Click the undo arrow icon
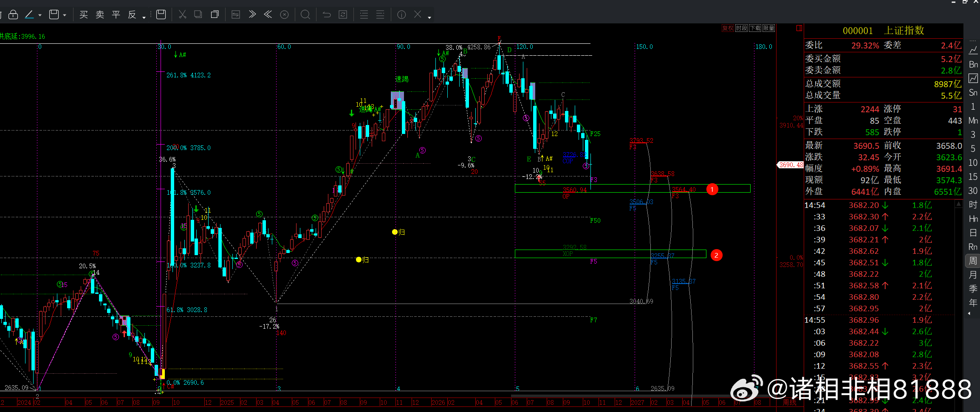980x412 pixels. pyautogui.click(x=327, y=15)
